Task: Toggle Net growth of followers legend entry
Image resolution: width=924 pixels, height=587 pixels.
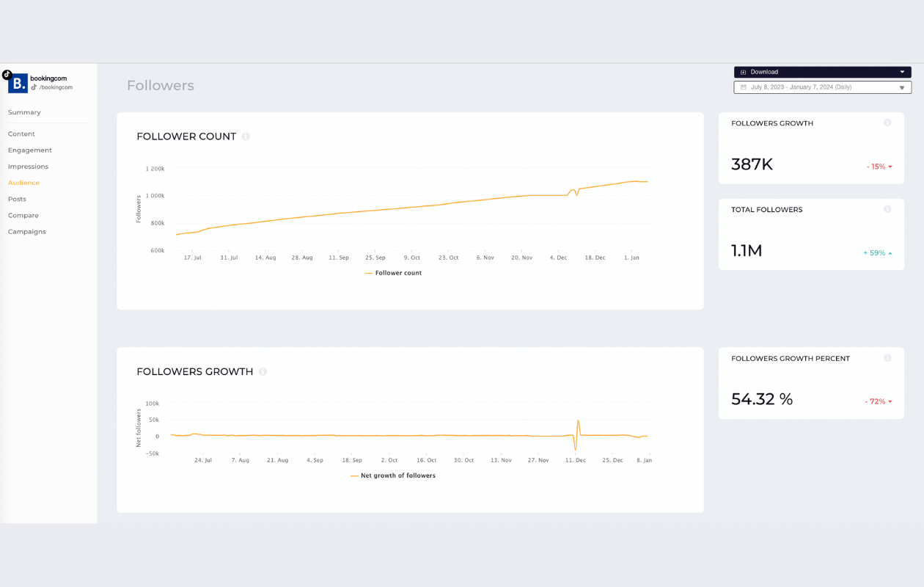Action: tap(393, 475)
